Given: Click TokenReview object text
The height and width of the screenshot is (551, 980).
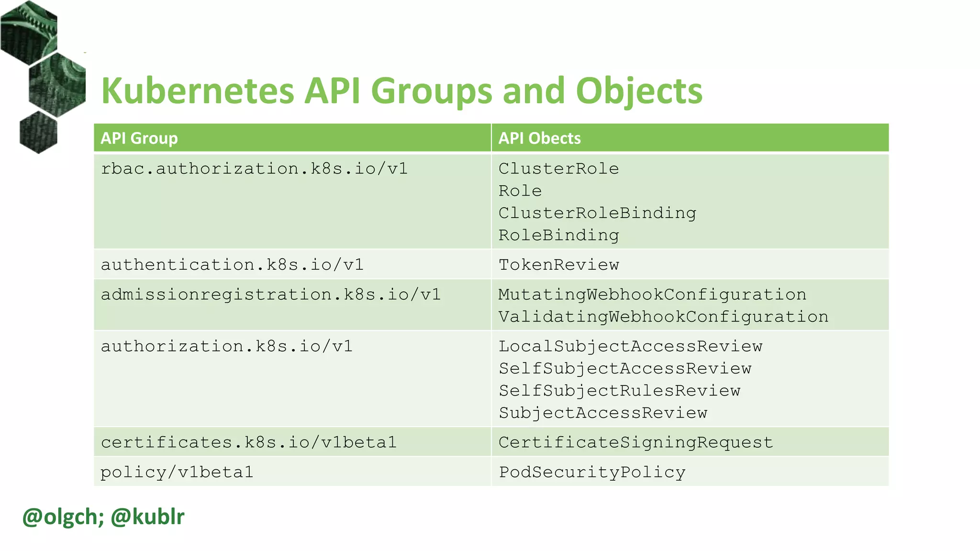Looking at the screenshot, I should point(558,265).
